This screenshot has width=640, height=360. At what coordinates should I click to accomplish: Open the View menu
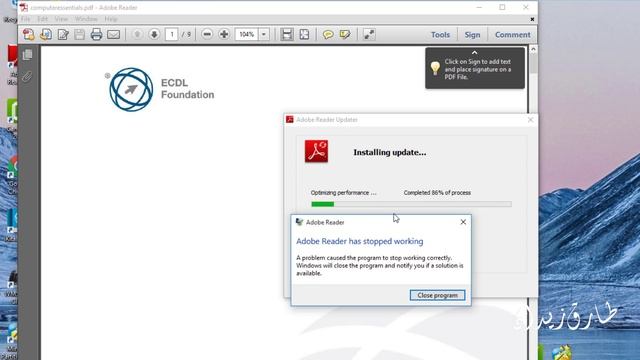61,19
